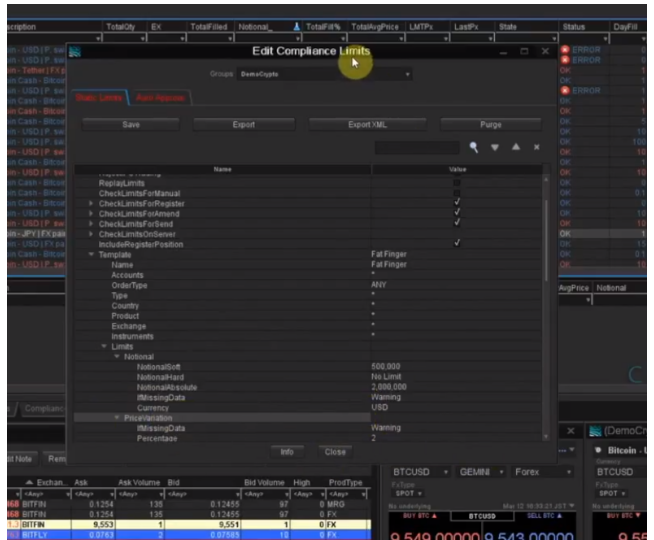Image resolution: width=654 pixels, height=540 pixels.
Task: Click the Status column header
Action: pos(574,27)
